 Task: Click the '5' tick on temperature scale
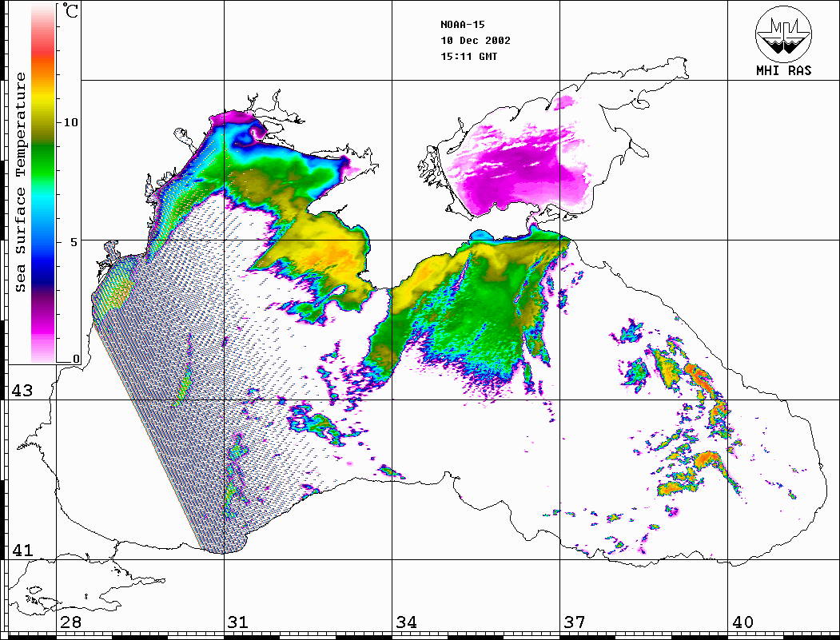74,241
